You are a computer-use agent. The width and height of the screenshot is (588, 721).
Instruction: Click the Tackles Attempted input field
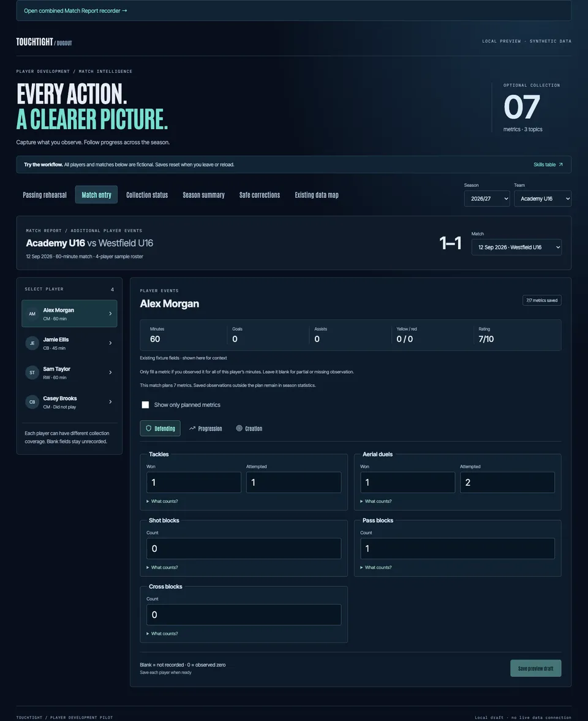pos(294,482)
